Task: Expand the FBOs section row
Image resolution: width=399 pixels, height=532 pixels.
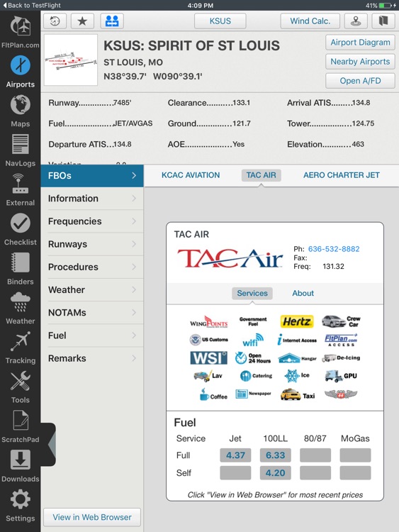Action: [x=92, y=176]
